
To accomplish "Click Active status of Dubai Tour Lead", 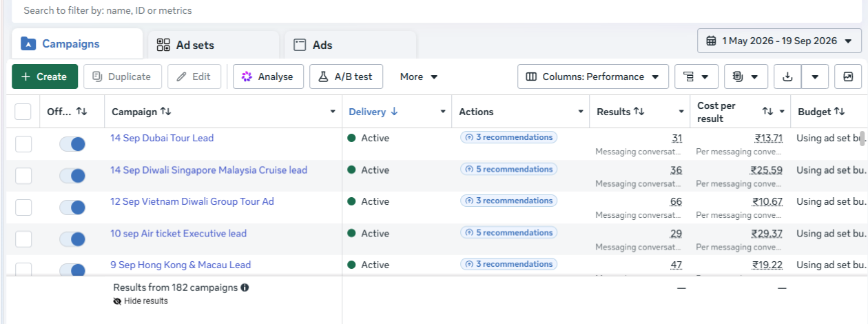I will pyautogui.click(x=369, y=138).
